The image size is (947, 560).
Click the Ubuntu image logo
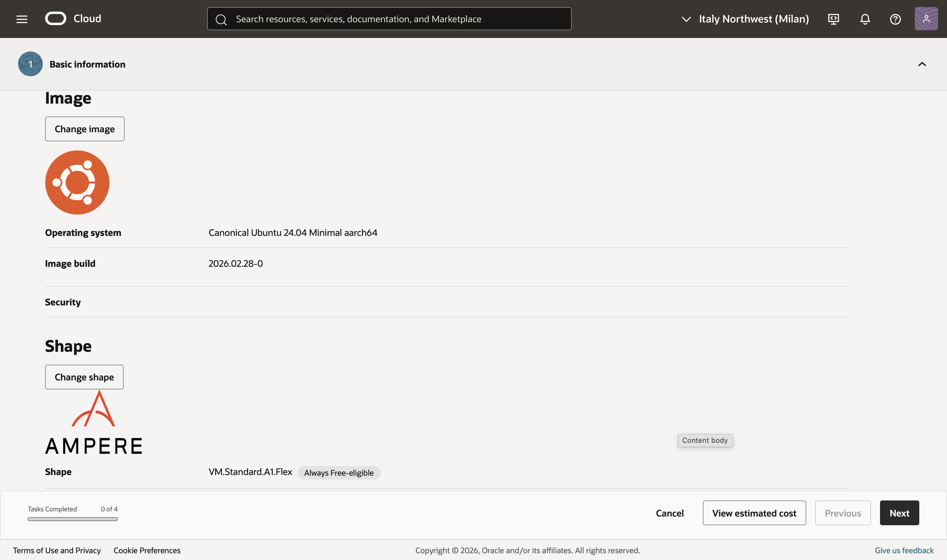coord(77,182)
